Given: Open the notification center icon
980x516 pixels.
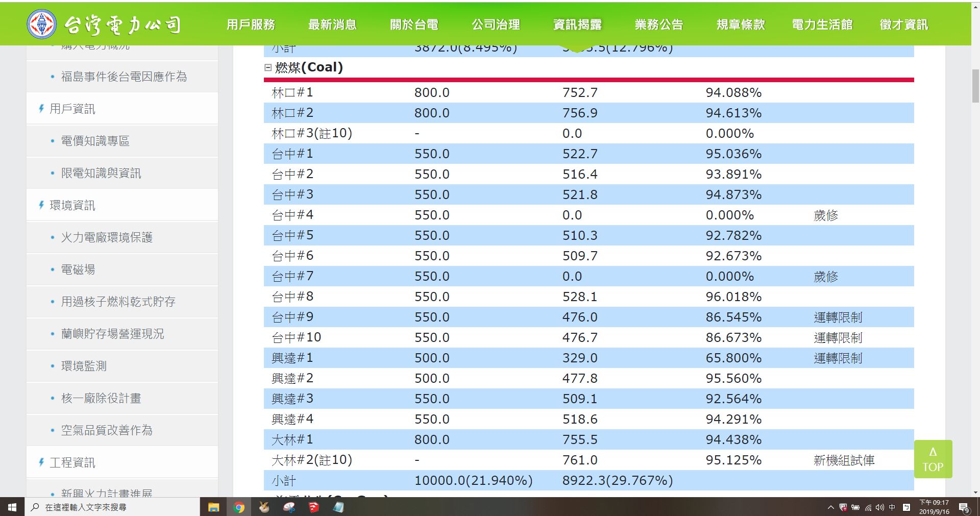Looking at the screenshot, I should pos(964,507).
